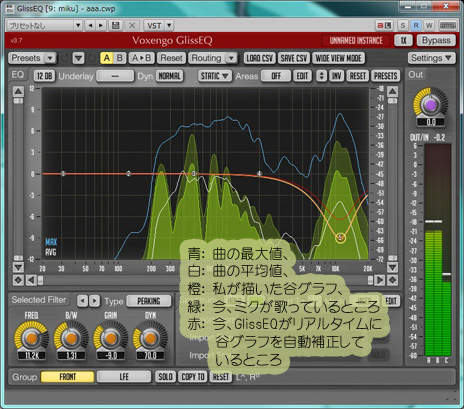The image size is (464, 409).
Task: Expand the Routing dropdown arrow
Action: pyautogui.click(x=231, y=58)
